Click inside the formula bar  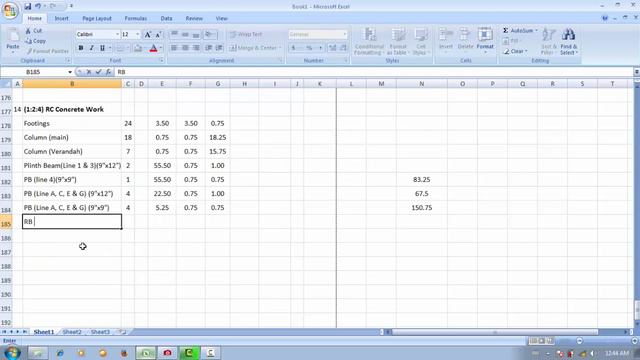pos(373,72)
